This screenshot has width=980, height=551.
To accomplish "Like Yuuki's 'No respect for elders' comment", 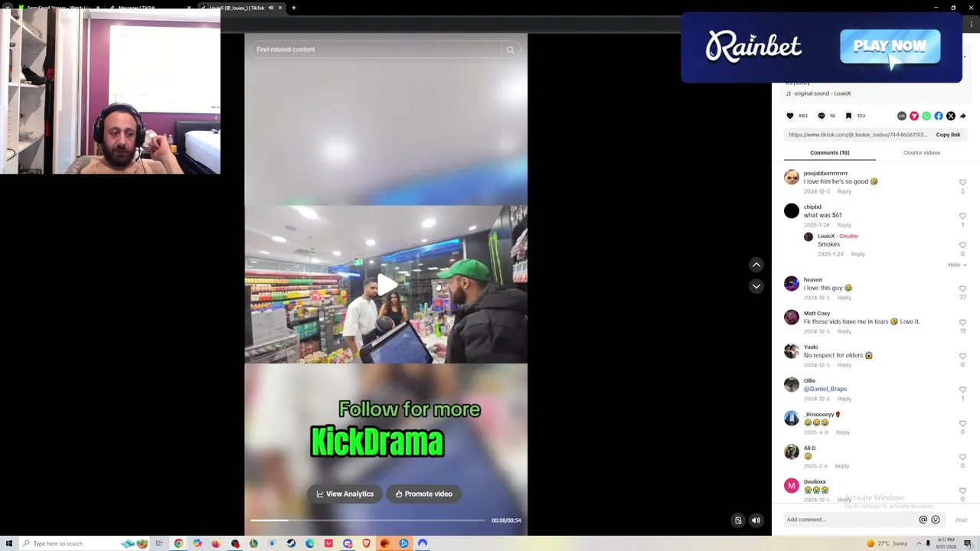I will tap(962, 357).
